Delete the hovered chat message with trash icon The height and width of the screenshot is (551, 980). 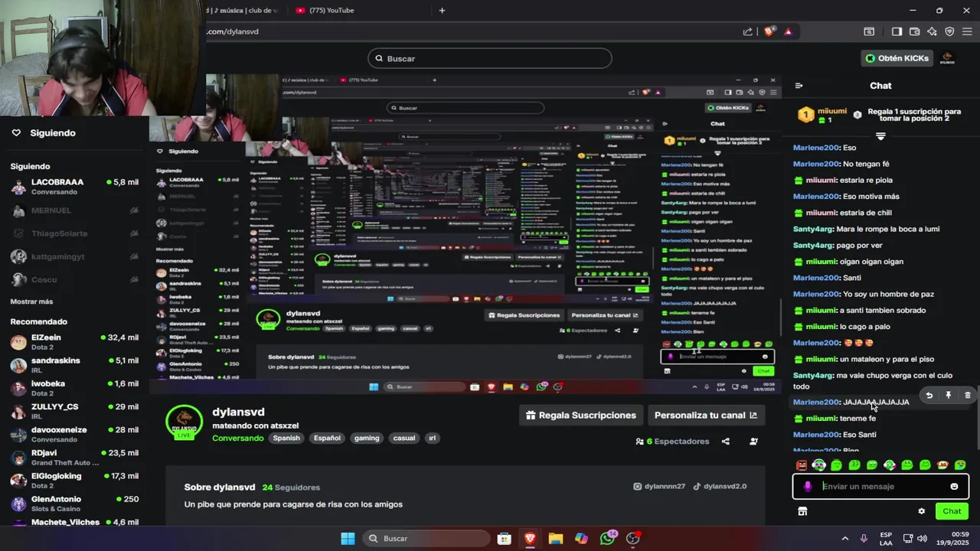(x=968, y=396)
